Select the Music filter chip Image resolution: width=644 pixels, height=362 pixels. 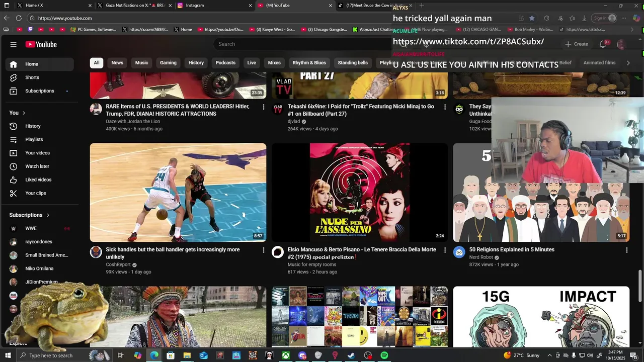point(142,63)
